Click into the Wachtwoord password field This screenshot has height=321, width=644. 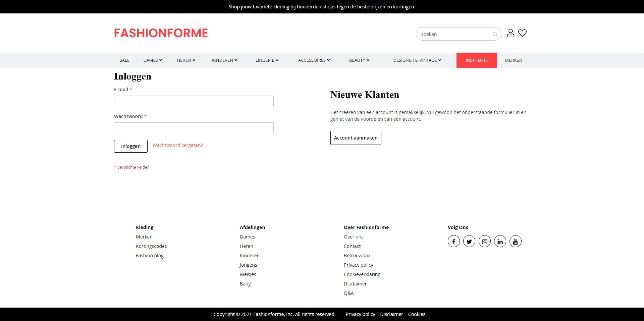[x=194, y=128]
